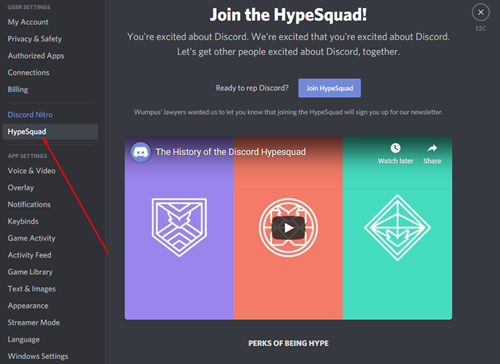Click the Join HypeSquad button
The height and width of the screenshot is (364, 500).
(329, 88)
